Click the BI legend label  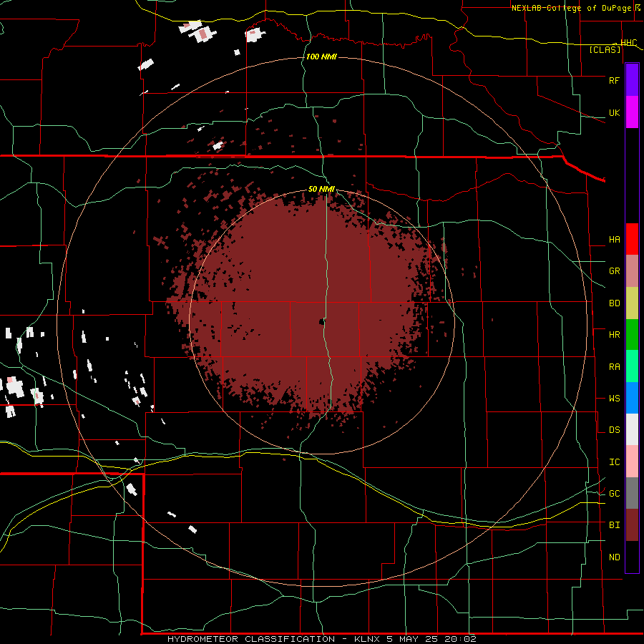(614, 525)
